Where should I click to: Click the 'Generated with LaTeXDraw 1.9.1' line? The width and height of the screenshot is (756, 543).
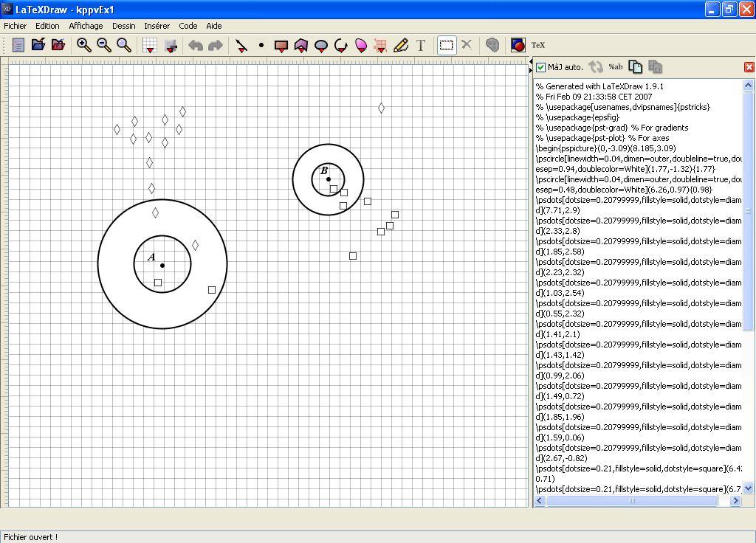click(599, 86)
